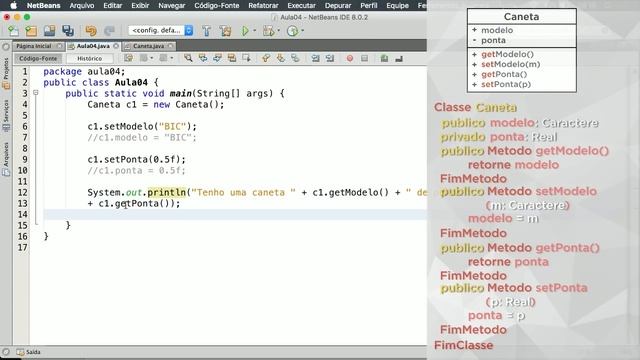The height and width of the screenshot is (360, 640).
Task: Open the Arquivos side panel
Action: click(x=6, y=159)
